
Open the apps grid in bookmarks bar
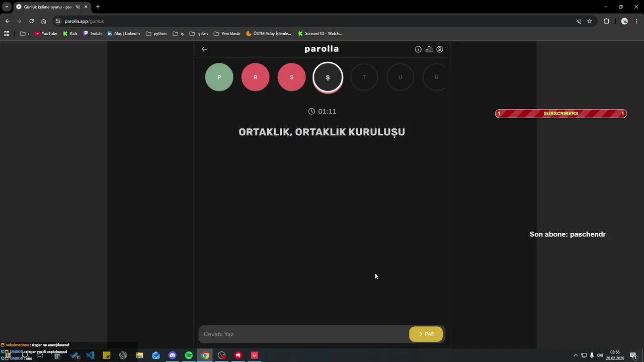click(x=7, y=34)
